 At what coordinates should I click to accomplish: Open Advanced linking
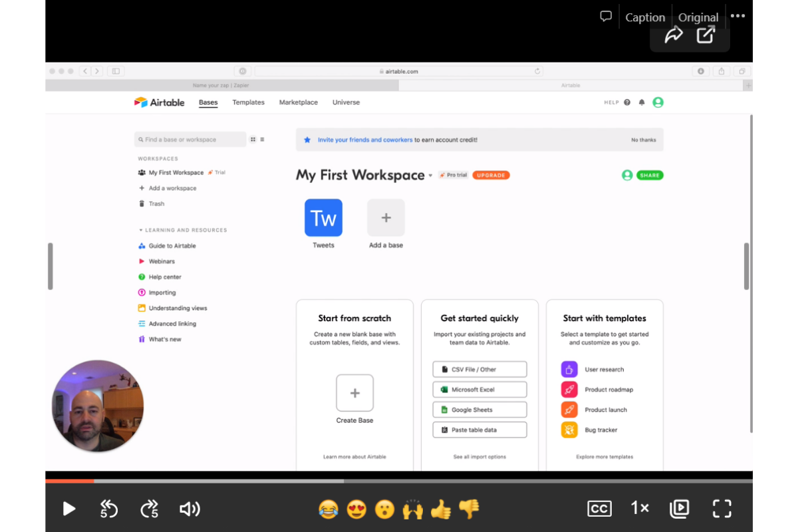pyautogui.click(x=167, y=324)
